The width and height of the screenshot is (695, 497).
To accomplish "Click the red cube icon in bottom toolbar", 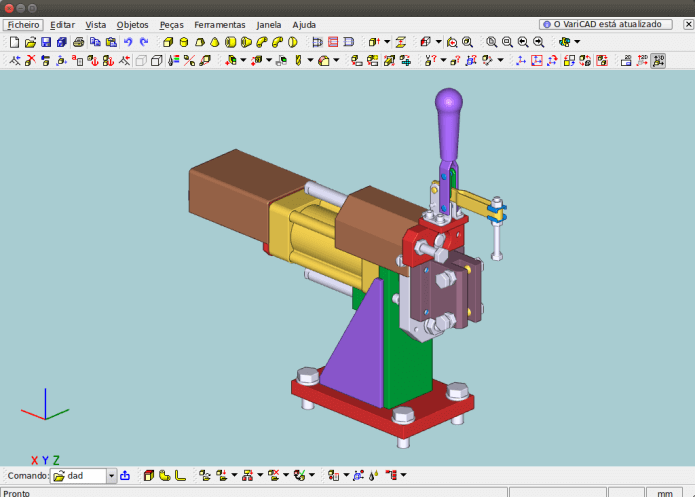I will pyautogui.click(x=149, y=476).
